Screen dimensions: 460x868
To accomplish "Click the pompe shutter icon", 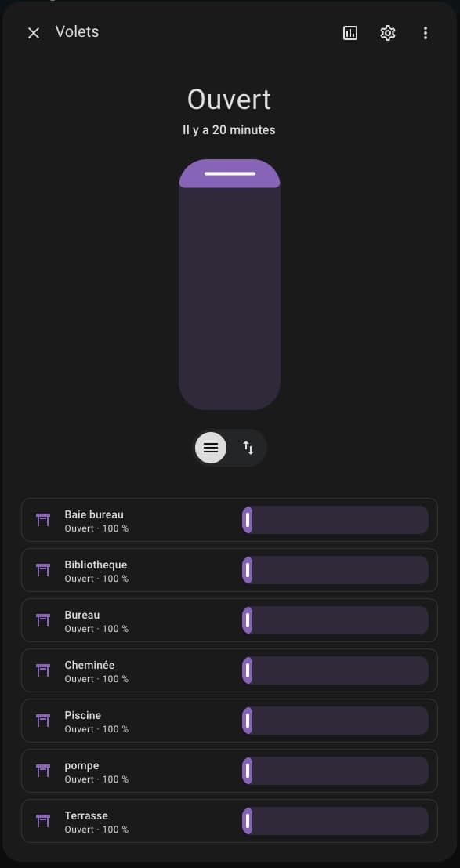I will tap(43, 771).
